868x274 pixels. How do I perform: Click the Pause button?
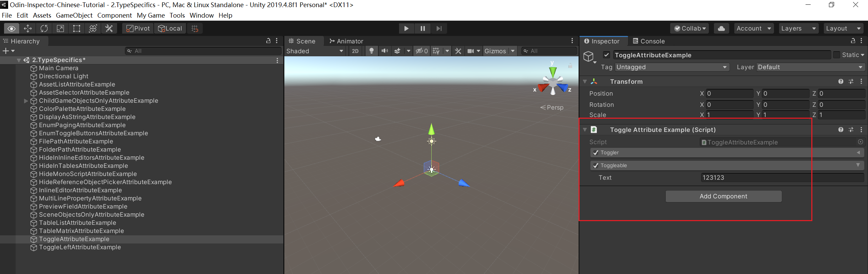[x=422, y=28]
